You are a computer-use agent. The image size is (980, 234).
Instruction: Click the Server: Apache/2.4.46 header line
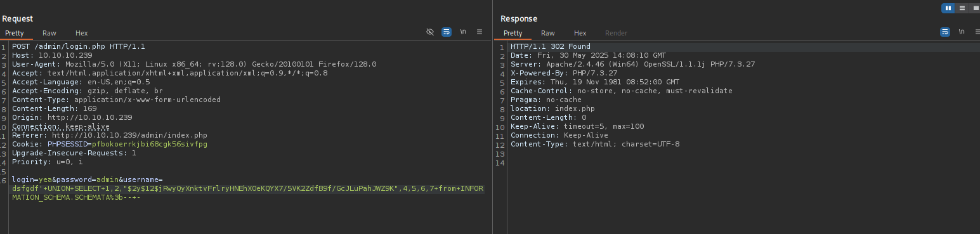(x=633, y=65)
